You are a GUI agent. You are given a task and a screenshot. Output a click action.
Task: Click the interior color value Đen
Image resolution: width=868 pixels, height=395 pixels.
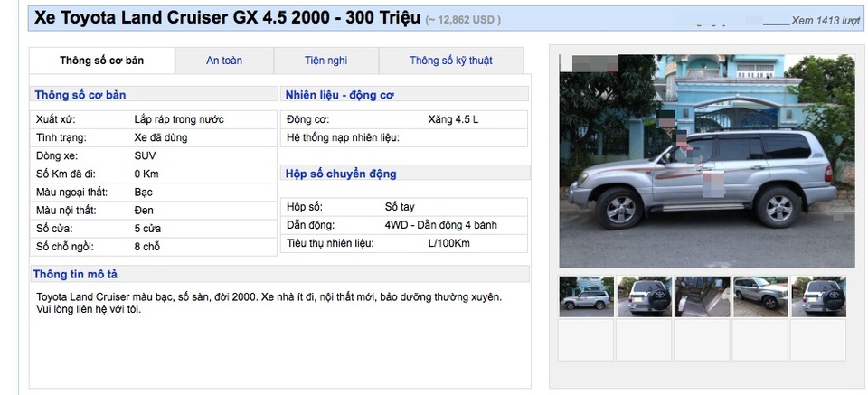(x=144, y=211)
